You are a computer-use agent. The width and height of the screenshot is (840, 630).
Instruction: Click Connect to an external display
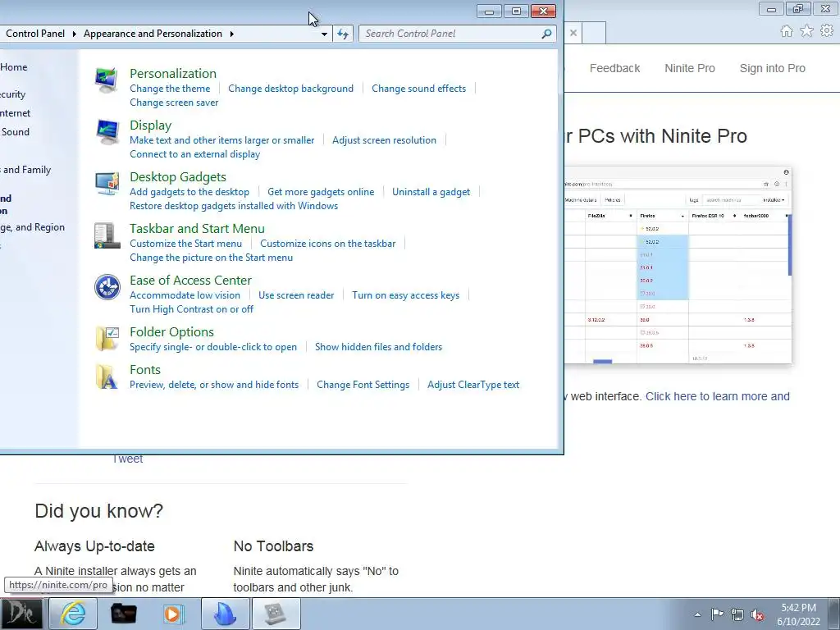195,154
